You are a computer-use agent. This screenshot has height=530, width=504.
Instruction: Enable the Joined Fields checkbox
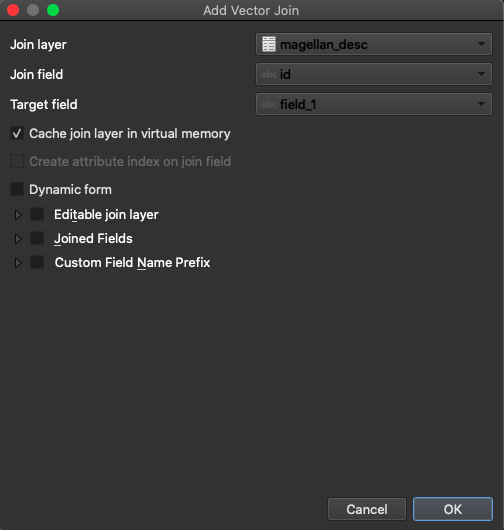coord(37,238)
